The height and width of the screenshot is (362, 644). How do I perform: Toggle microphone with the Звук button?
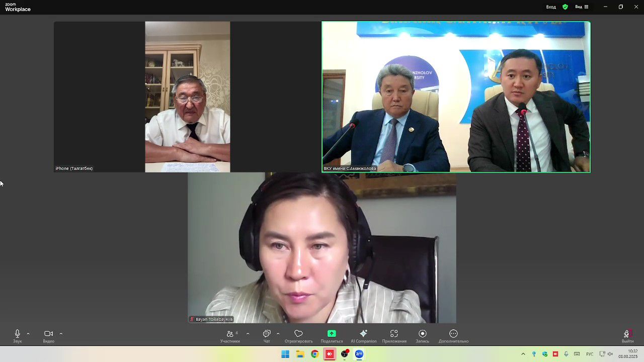click(18, 336)
